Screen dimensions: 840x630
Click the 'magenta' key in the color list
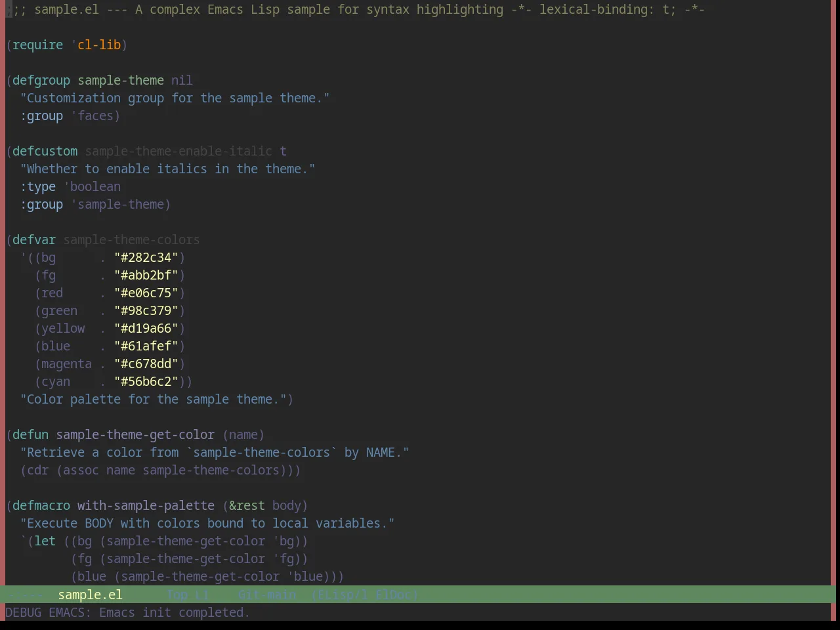coord(67,364)
